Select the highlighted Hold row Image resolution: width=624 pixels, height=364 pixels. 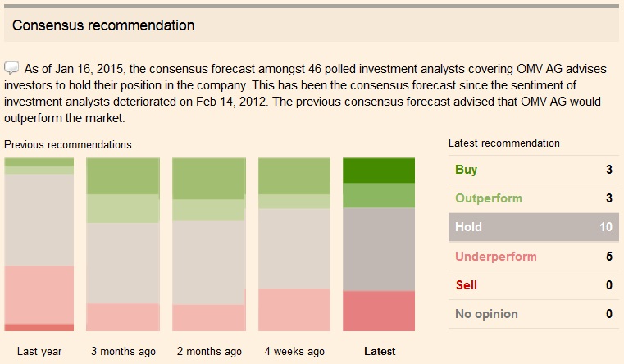point(533,227)
